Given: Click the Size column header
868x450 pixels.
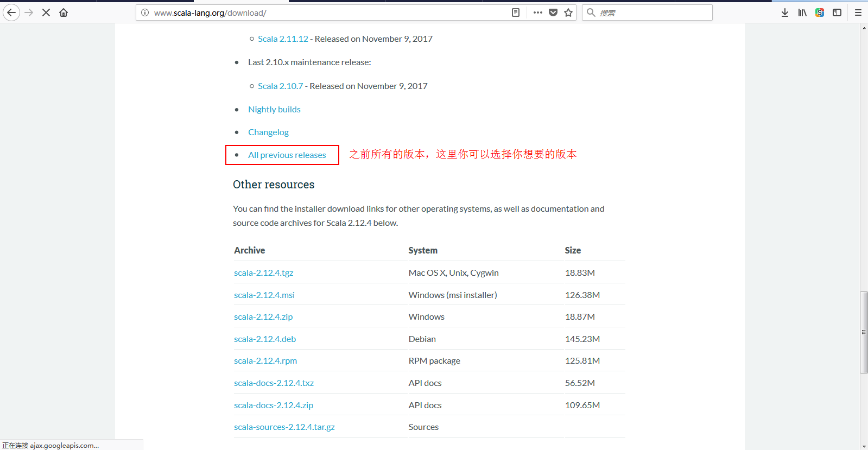Looking at the screenshot, I should pyautogui.click(x=573, y=251).
